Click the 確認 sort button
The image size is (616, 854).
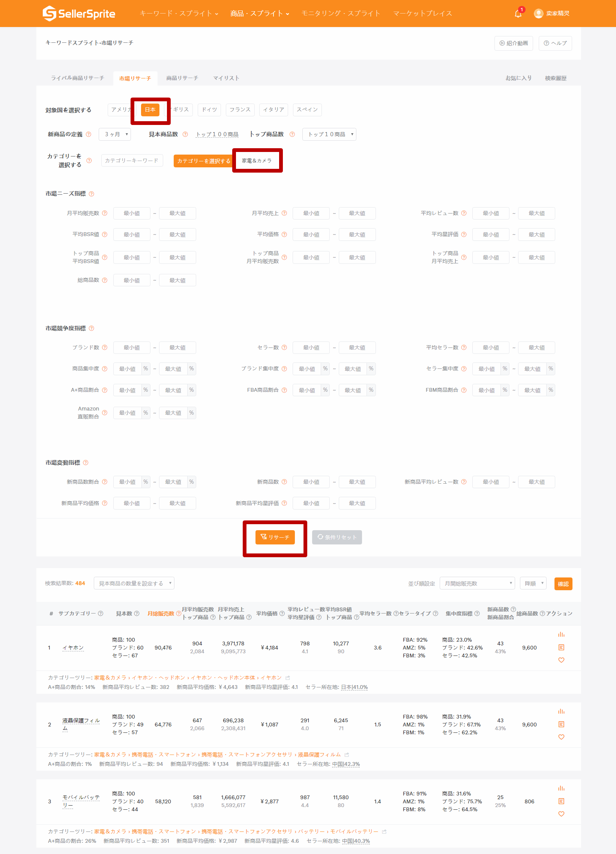(563, 583)
